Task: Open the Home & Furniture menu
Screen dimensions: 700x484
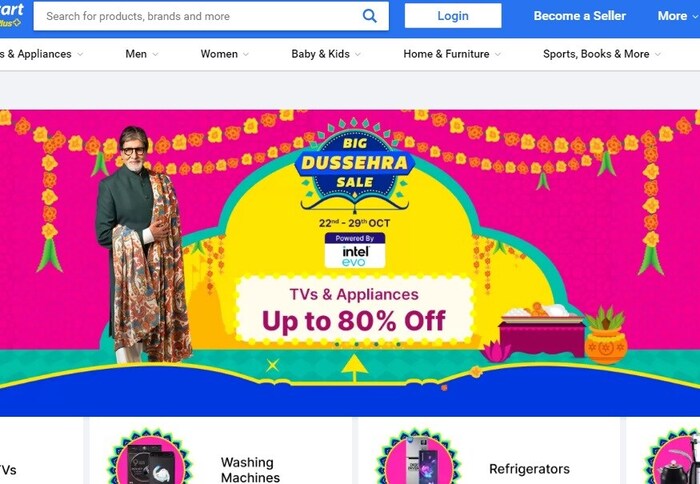Action: pyautogui.click(x=452, y=54)
